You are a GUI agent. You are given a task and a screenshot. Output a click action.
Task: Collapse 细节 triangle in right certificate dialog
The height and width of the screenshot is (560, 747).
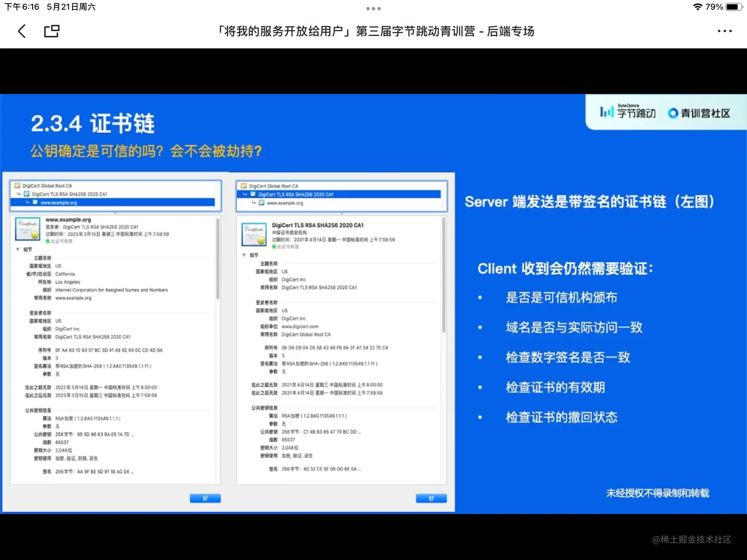244,255
